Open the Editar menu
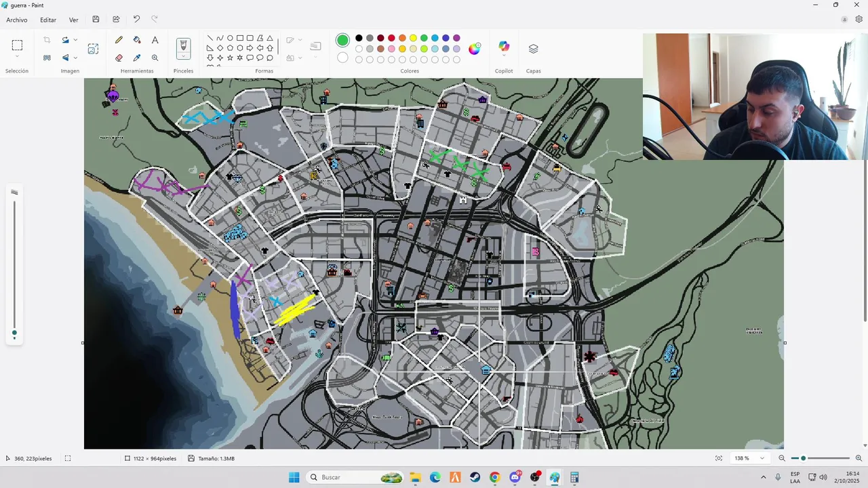 coord(48,20)
